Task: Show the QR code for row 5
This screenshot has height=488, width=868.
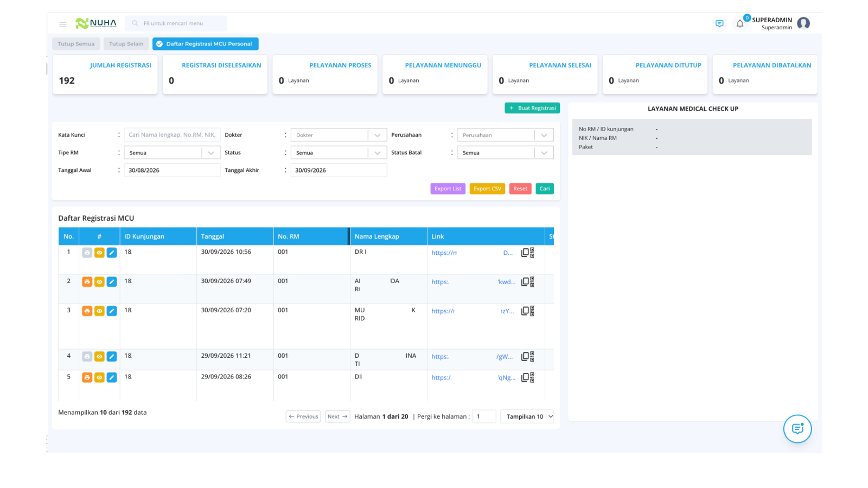Action: click(532, 377)
